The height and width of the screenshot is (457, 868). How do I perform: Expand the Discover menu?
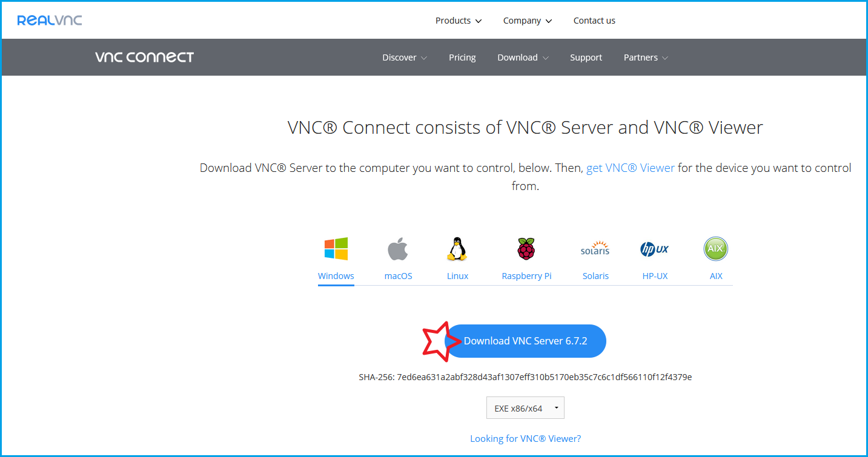coord(405,58)
